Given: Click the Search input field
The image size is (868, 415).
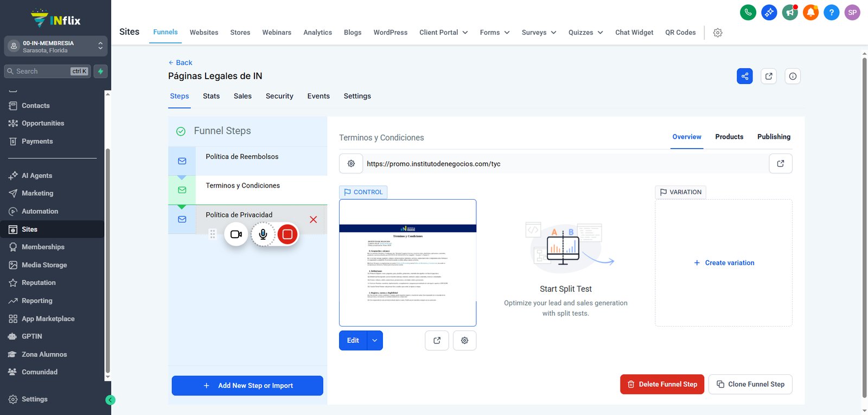Looking at the screenshot, I should click(47, 71).
